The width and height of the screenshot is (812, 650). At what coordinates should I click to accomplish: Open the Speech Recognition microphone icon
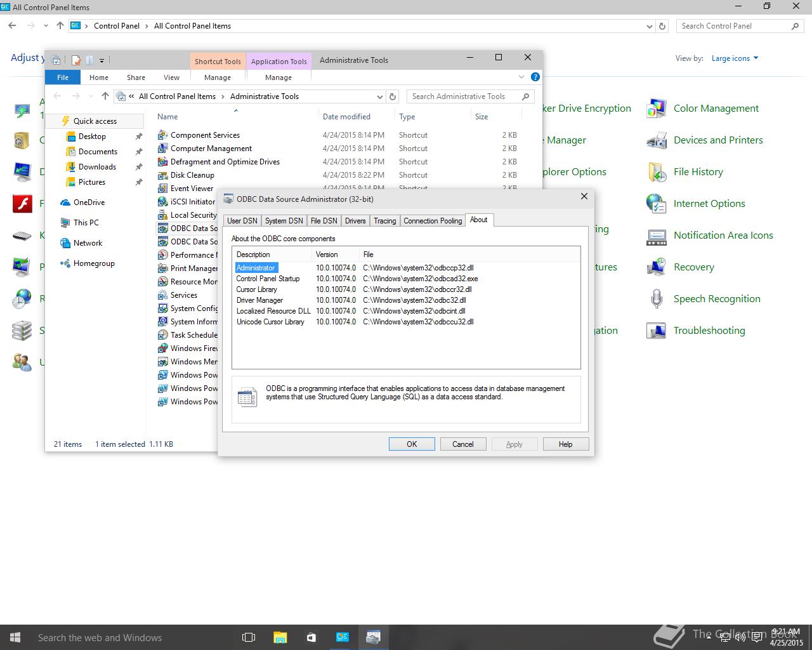click(x=656, y=299)
